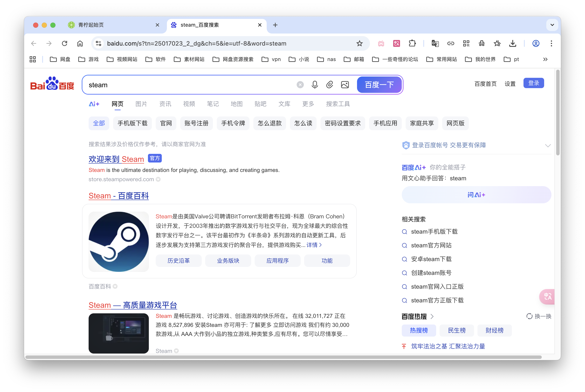This screenshot has height=392, width=585.
Task: Clear the search box with the x icon
Action: (x=300, y=84)
